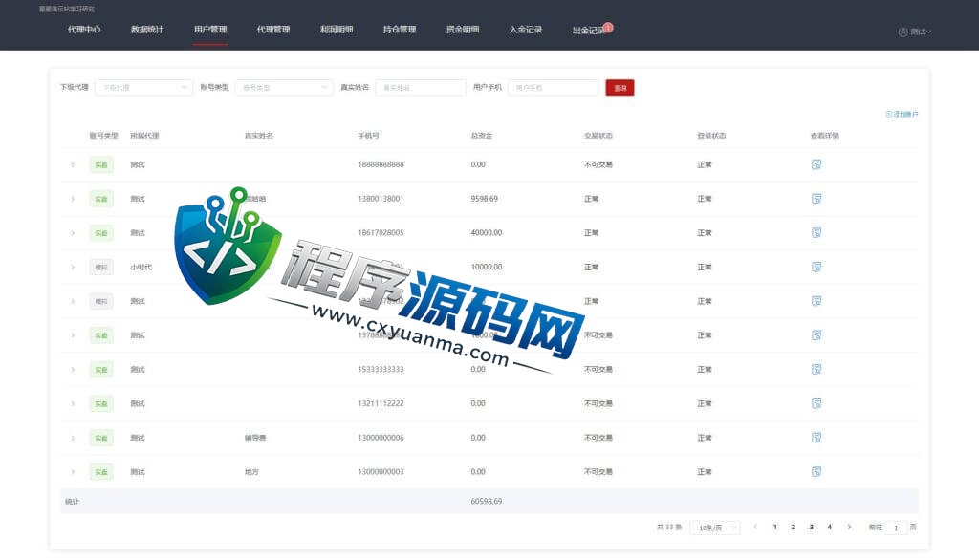This screenshot has height=560, width=979.
Task: Open the 持仓管理 tab
Action: point(400,30)
